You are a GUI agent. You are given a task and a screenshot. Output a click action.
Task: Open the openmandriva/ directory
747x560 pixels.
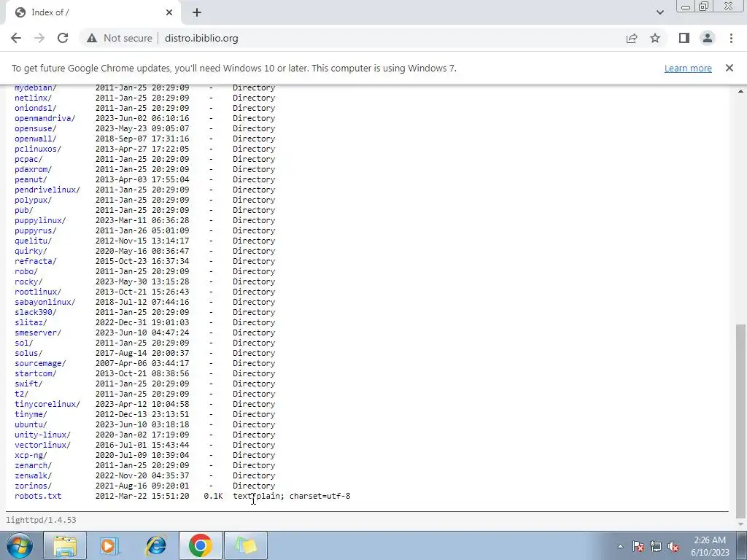[x=44, y=118]
